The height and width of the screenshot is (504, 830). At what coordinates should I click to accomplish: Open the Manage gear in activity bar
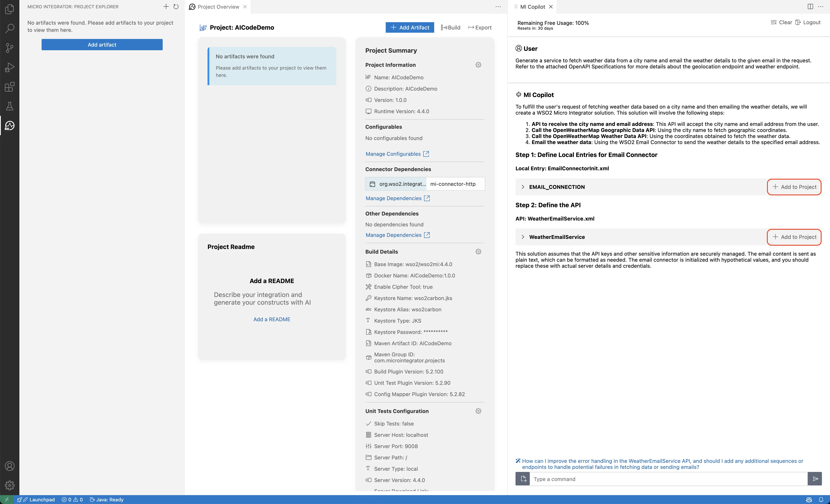click(9, 485)
